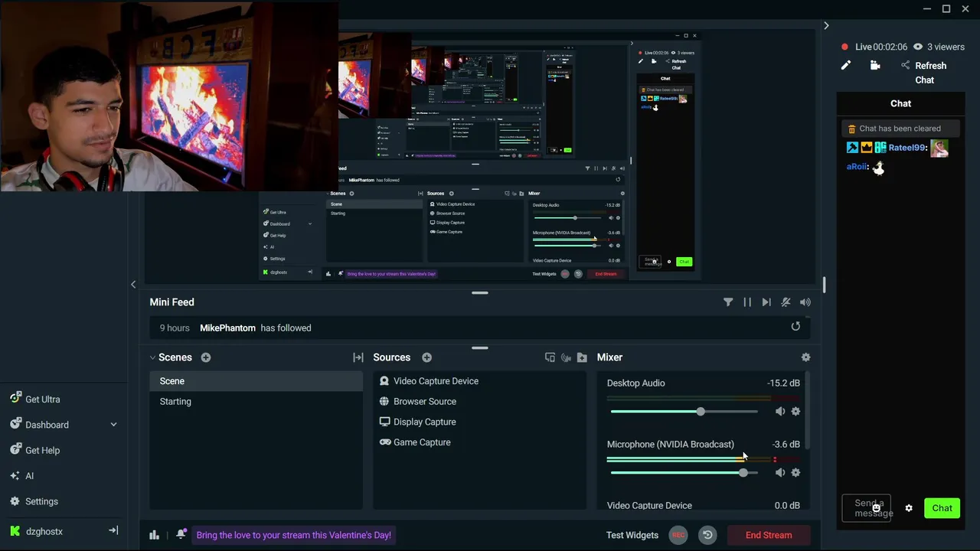Open Settings in the sidebar
This screenshot has width=980, height=551.
click(x=34, y=501)
